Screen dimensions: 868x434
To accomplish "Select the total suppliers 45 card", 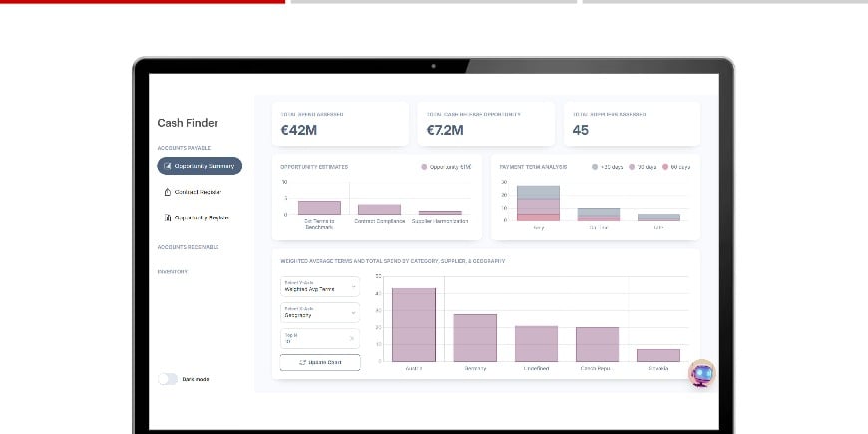I will (x=632, y=124).
